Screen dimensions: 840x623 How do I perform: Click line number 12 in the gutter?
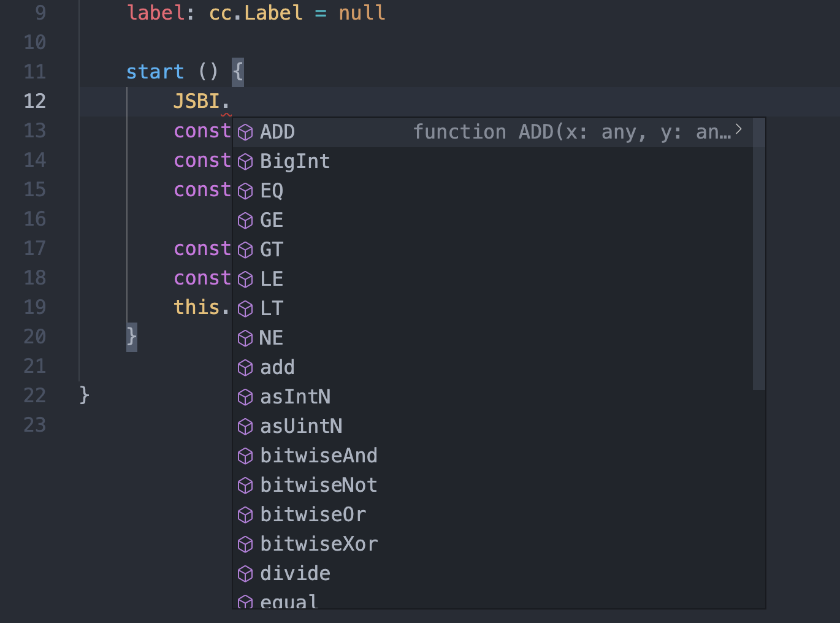(35, 101)
